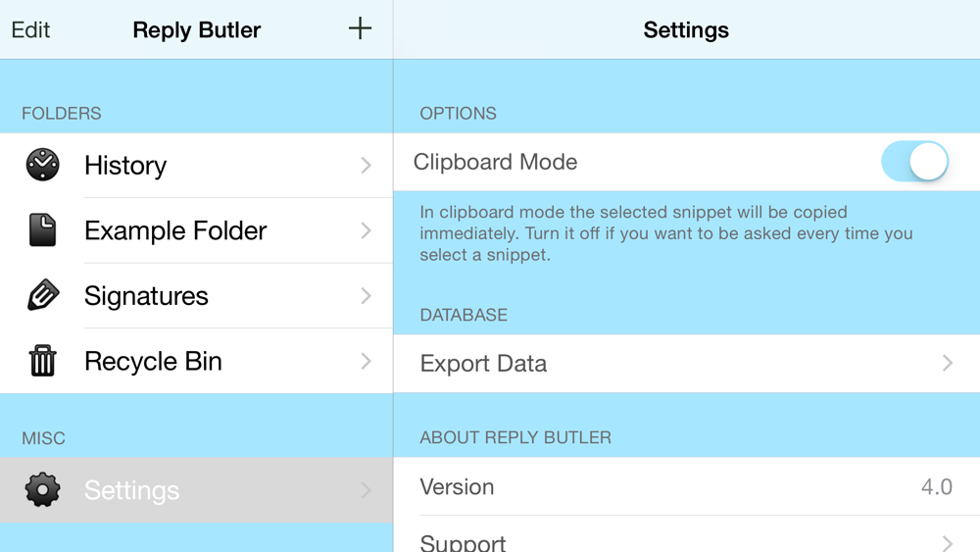Screen dimensions: 980x552
Task: Expand the Example Folder row chevron
Action: (x=367, y=230)
